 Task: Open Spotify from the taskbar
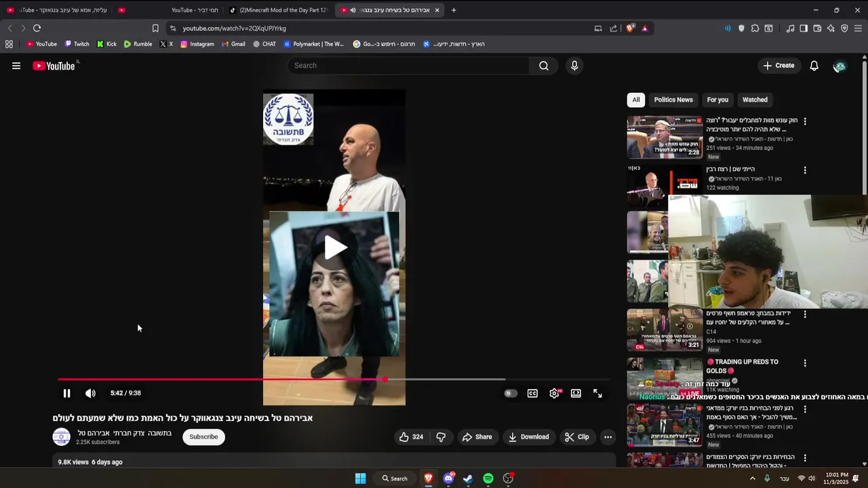[488, 479]
